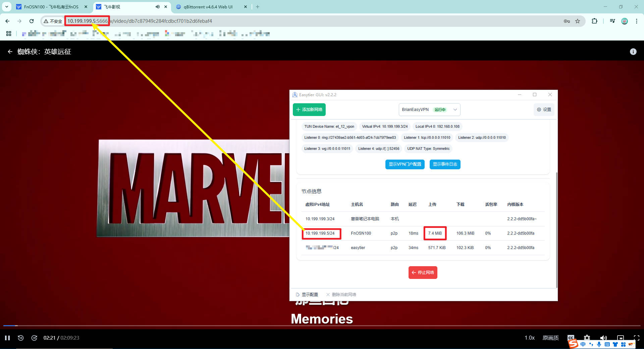Enter fullscreen video mode
The width and height of the screenshot is (644, 349).
pyautogui.click(x=636, y=338)
